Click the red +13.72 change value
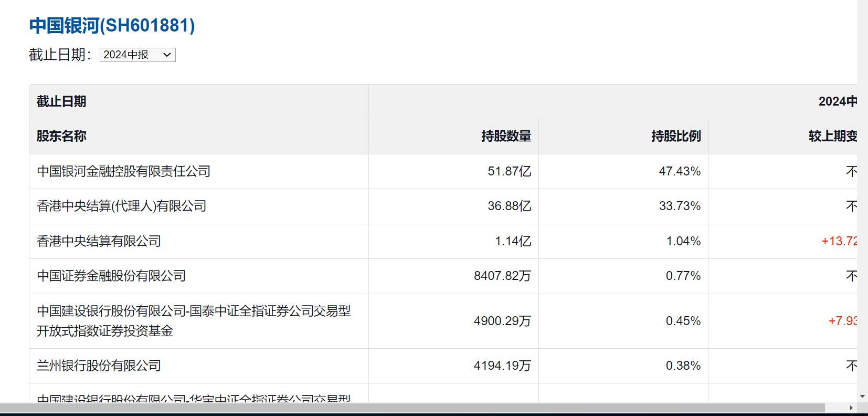868x416 pixels. point(839,241)
